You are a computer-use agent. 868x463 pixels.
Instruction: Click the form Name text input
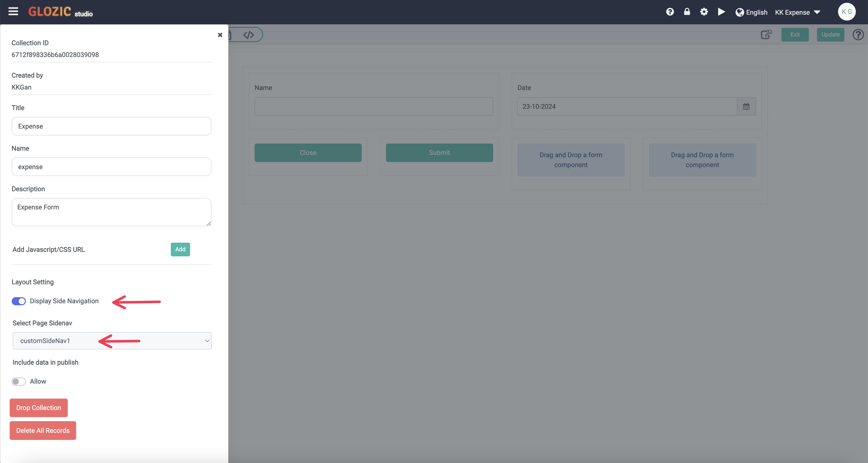point(374,106)
